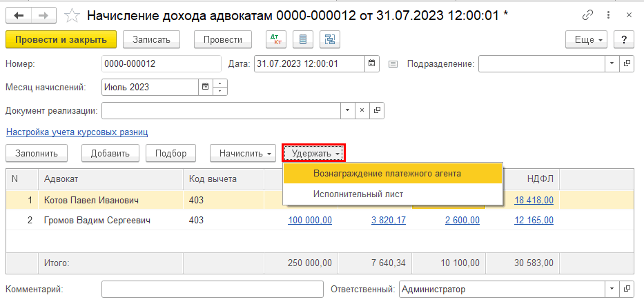Screen dimensions: 644x304
Task: Open the calendar for Месяц начислений
Action: click(205, 88)
